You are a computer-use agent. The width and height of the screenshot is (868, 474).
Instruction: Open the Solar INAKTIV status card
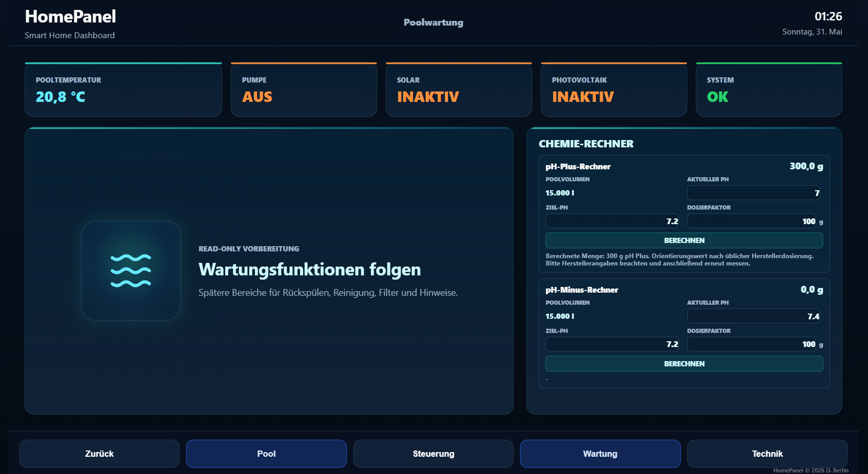(x=459, y=90)
